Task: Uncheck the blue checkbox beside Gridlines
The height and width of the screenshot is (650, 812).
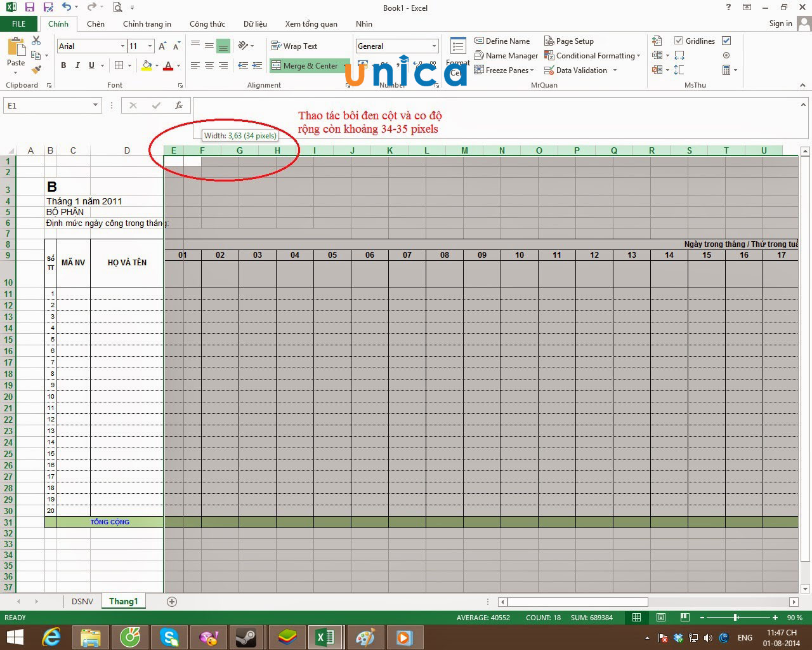Action: [726, 41]
